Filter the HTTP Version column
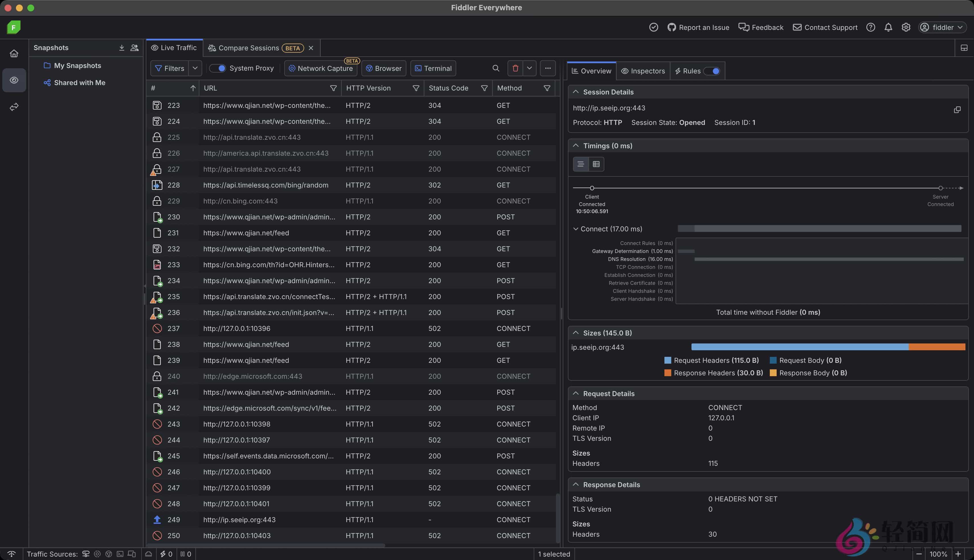 [416, 88]
